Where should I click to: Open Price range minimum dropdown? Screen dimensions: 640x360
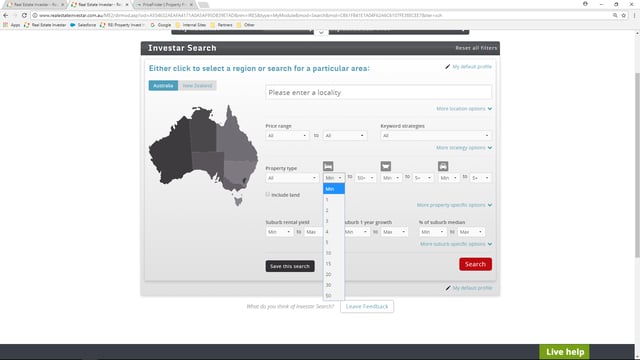click(287, 136)
